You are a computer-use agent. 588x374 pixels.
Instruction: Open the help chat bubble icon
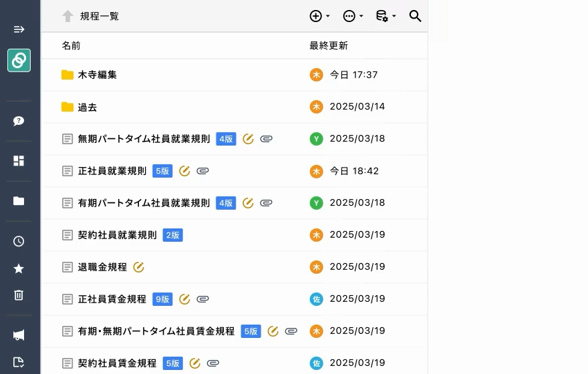(19, 121)
